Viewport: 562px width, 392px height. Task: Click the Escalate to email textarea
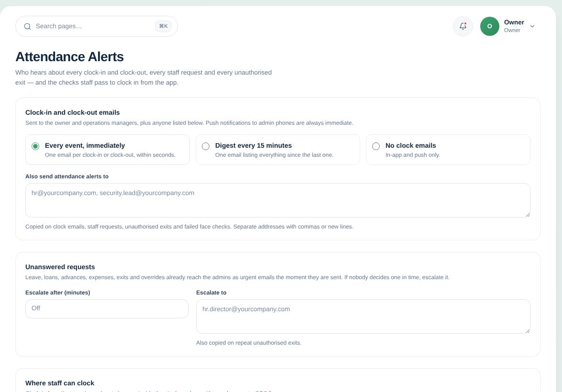(363, 316)
